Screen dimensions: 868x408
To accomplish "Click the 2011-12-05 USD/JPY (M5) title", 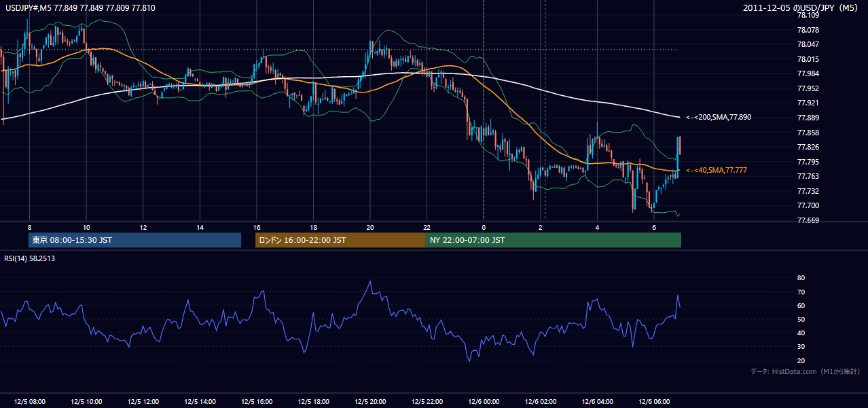I will pyautogui.click(x=801, y=7).
